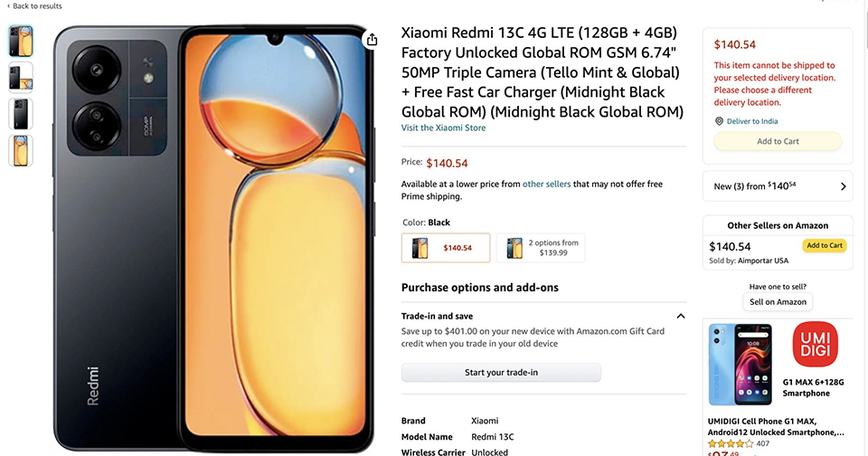The height and width of the screenshot is (456, 868).
Task: View the third product thumbnail showing back
Action: click(21, 114)
